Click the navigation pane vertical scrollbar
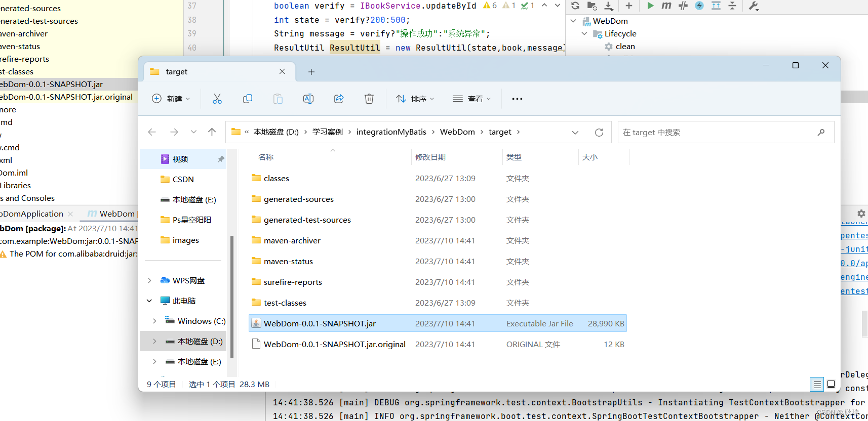The width and height of the screenshot is (868, 421). click(232, 297)
